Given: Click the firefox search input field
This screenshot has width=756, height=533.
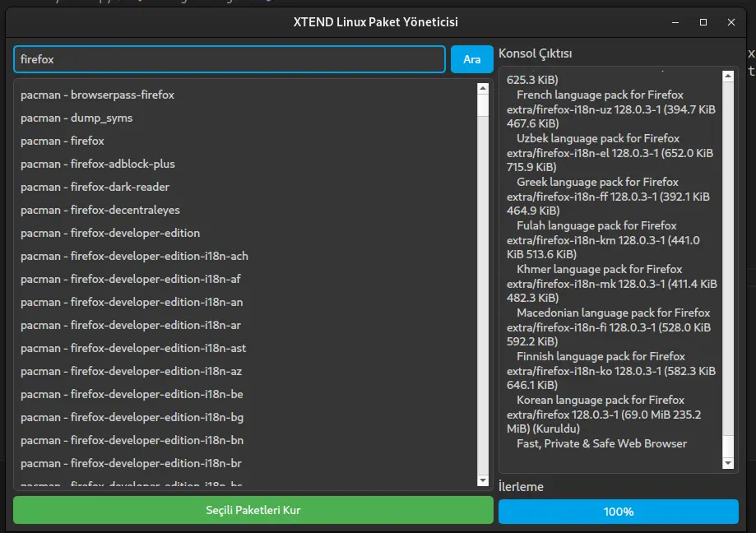Looking at the screenshot, I should click(230, 59).
